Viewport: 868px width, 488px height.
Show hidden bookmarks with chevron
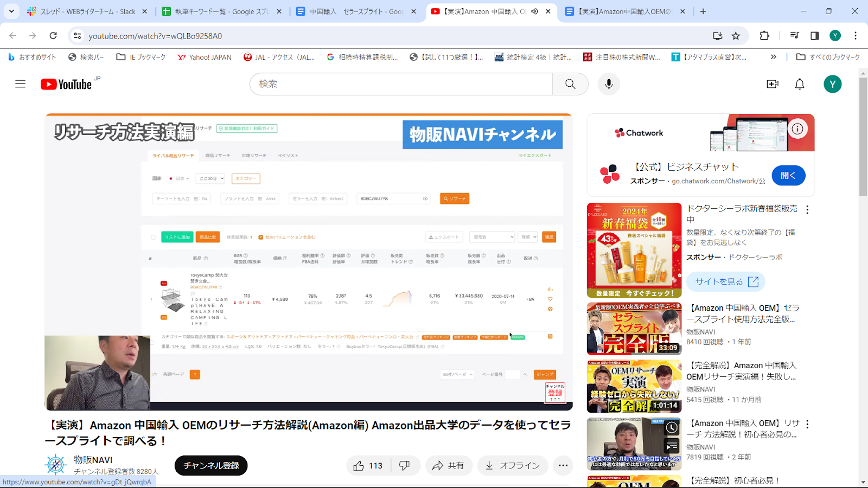point(774,57)
